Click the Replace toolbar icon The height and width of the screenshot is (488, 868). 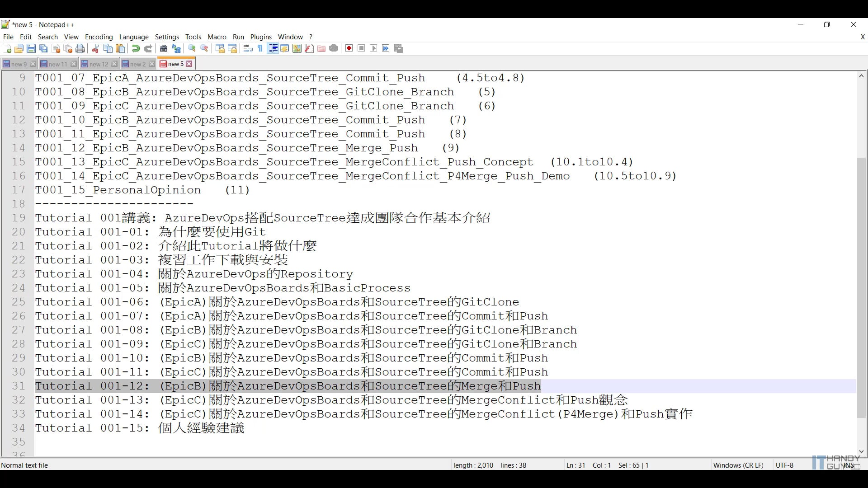[176, 48]
